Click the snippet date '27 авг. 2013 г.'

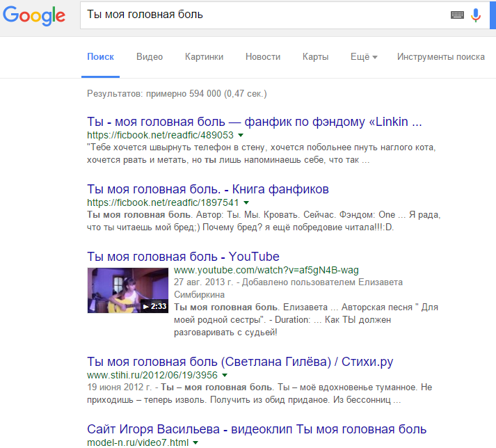pos(203,282)
